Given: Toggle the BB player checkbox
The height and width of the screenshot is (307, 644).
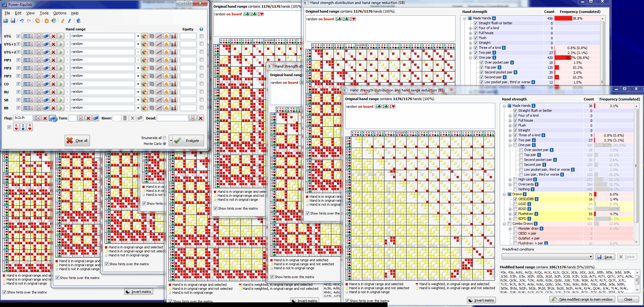Looking at the screenshot, I should [18, 108].
